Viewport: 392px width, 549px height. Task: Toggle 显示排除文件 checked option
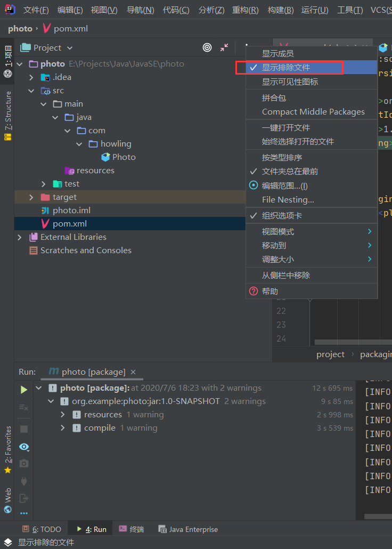click(x=312, y=68)
